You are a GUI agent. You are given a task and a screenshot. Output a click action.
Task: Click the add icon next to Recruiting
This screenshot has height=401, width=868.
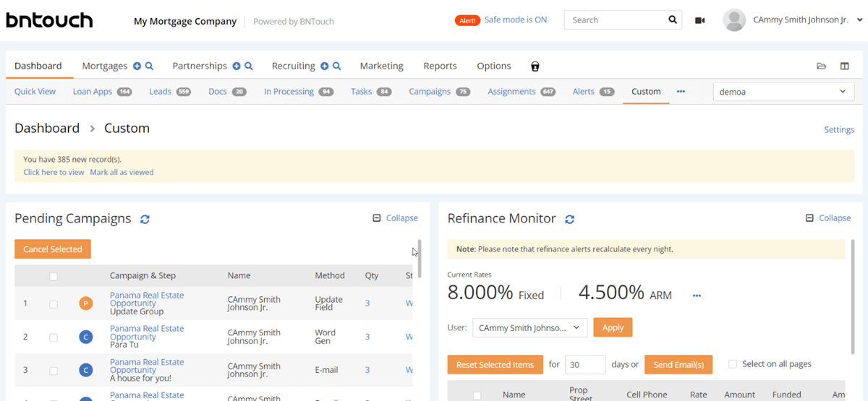coord(325,66)
